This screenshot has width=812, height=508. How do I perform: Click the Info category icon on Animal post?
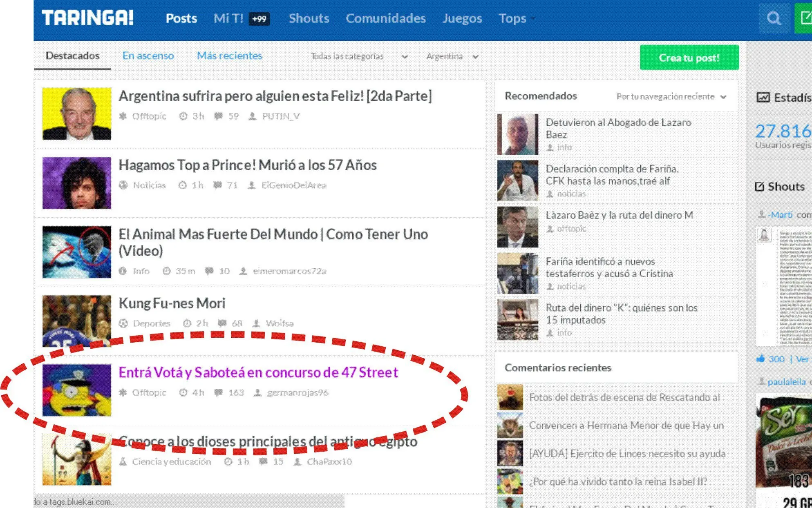tap(123, 271)
